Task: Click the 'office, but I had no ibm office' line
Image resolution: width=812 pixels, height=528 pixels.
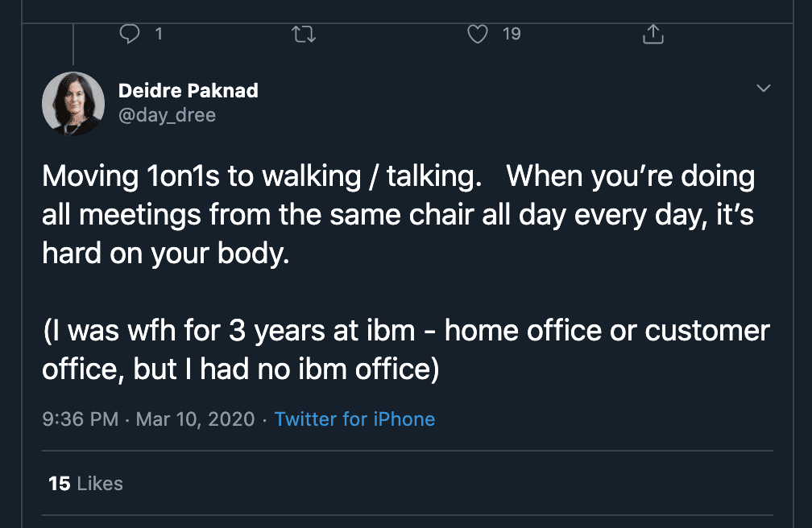Action: tap(240, 369)
